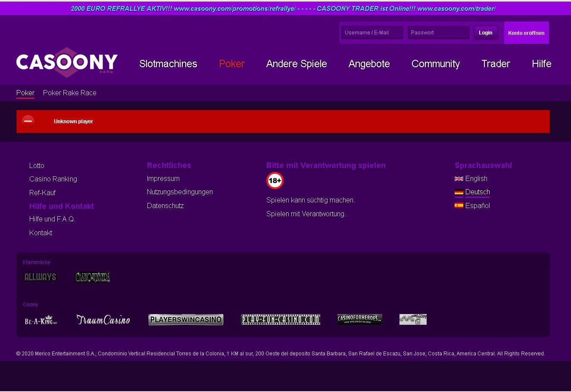This screenshot has width=571, height=392.
Task: Open the Play-Fun-Casino.com banner
Action: tap(281, 319)
